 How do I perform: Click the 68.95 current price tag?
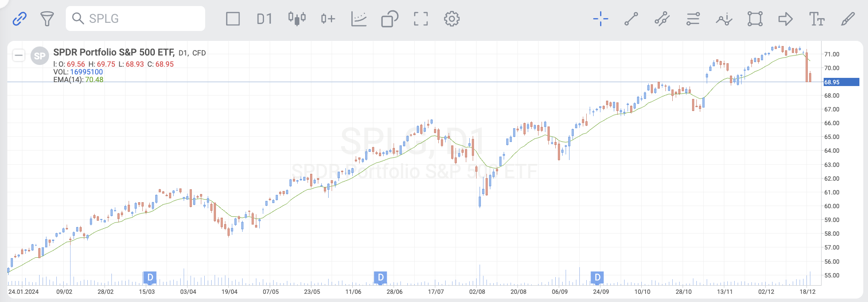click(x=841, y=82)
